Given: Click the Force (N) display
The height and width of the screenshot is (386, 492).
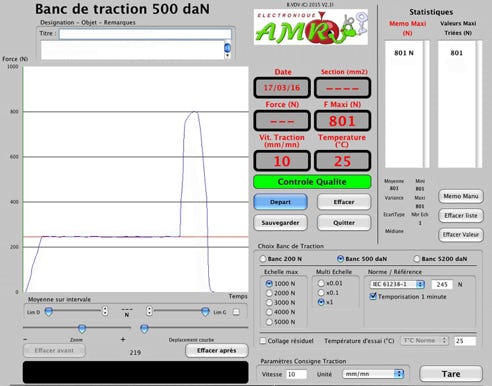Looking at the screenshot, I should [282, 121].
